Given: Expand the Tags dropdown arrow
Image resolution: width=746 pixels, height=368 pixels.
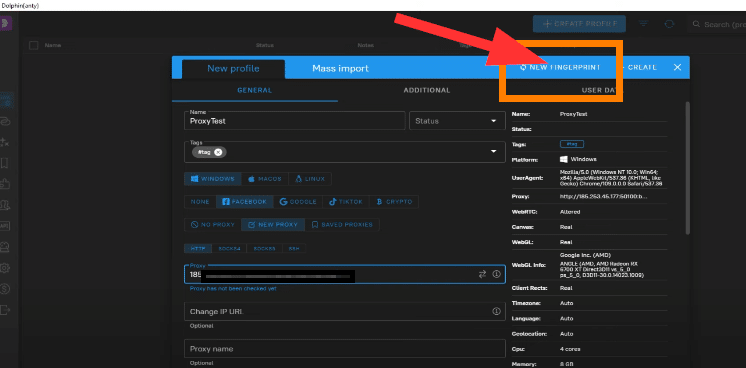Looking at the screenshot, I should 493,151.
